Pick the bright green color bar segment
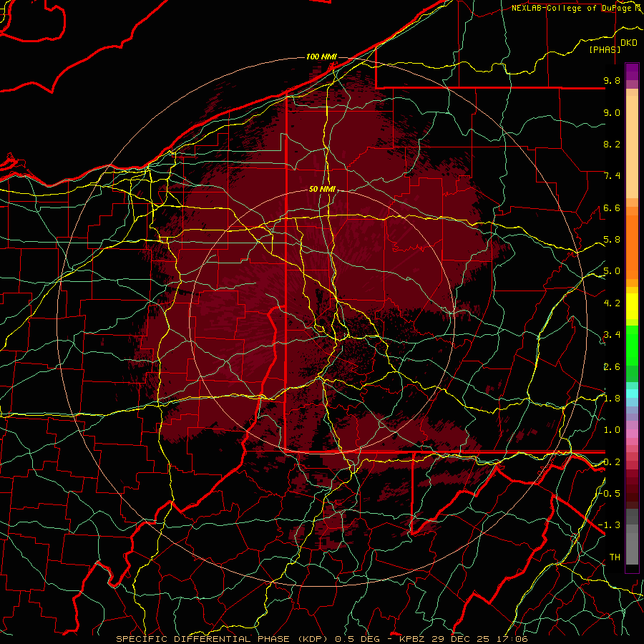Viewport: 644px width, 644px height. tap(632, 345)
